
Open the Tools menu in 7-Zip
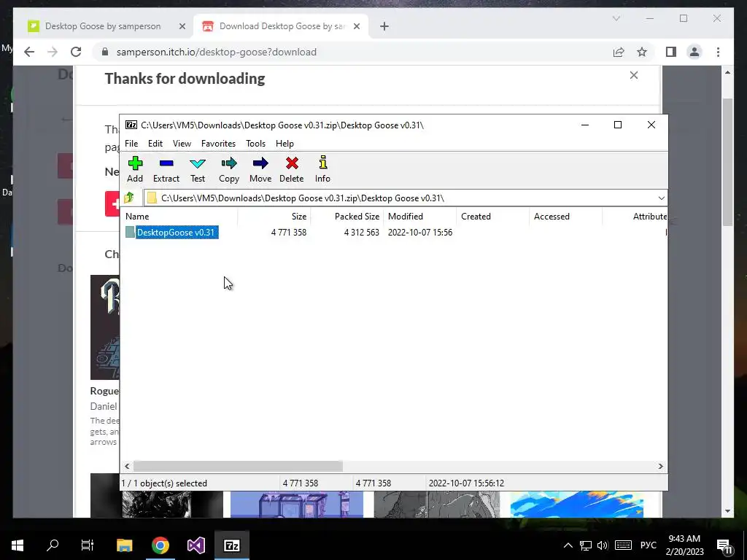pos(256,144)
